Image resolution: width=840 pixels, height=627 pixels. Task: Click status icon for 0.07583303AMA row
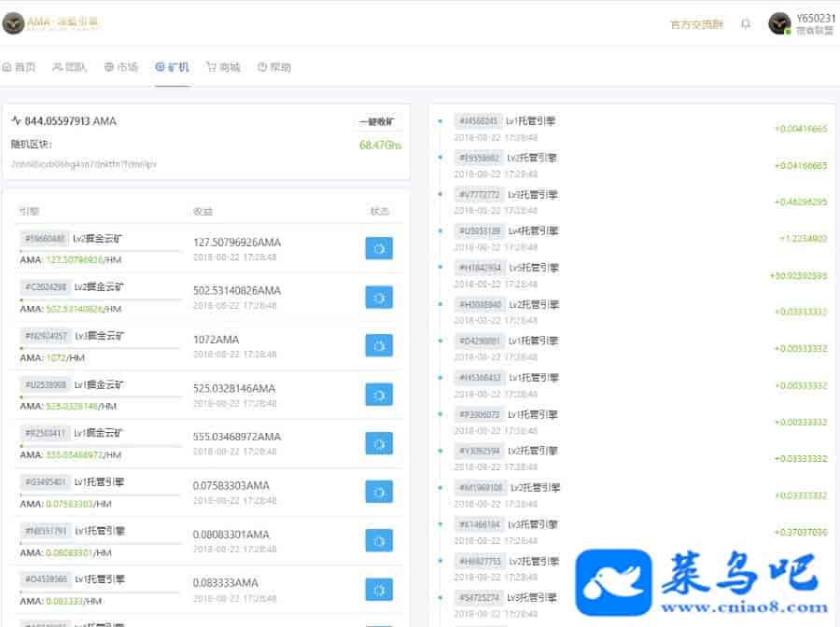click(378, 492)
